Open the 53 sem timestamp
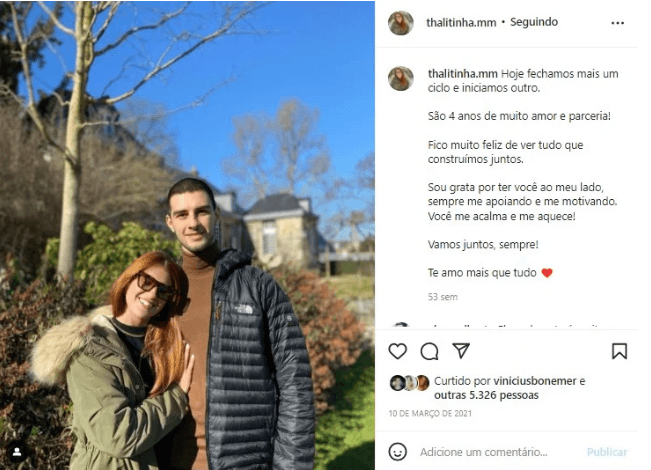Viewport: 651px width, 470px height. pos(443,297)
